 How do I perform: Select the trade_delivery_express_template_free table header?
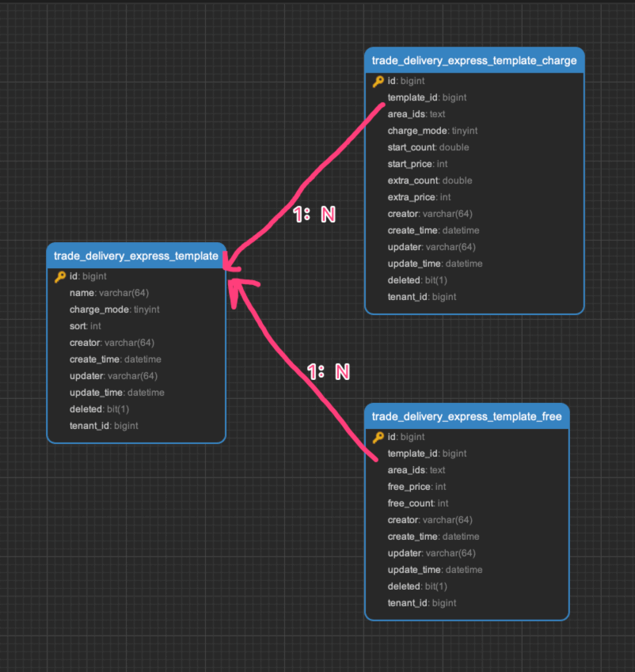(466, 416)
